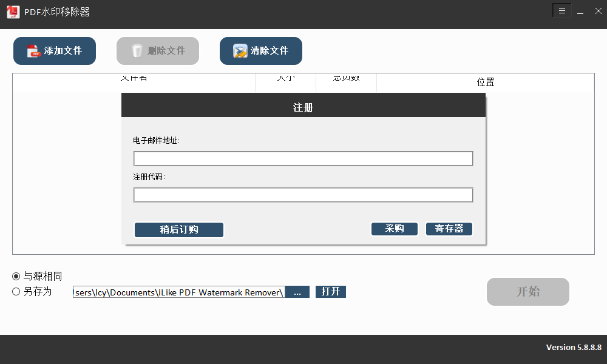Click inside the 注册代码 code field
This screenshot has width=607, height=364.
[303, 194]
